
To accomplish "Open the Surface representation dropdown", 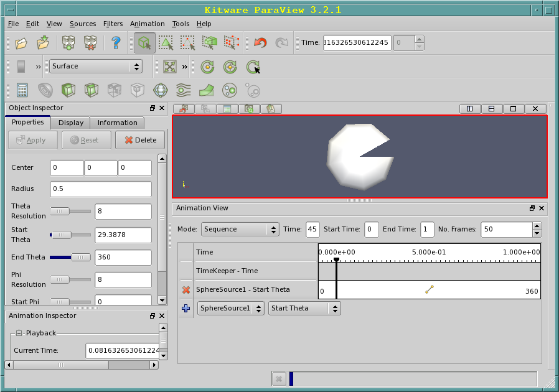I will 95,66.
